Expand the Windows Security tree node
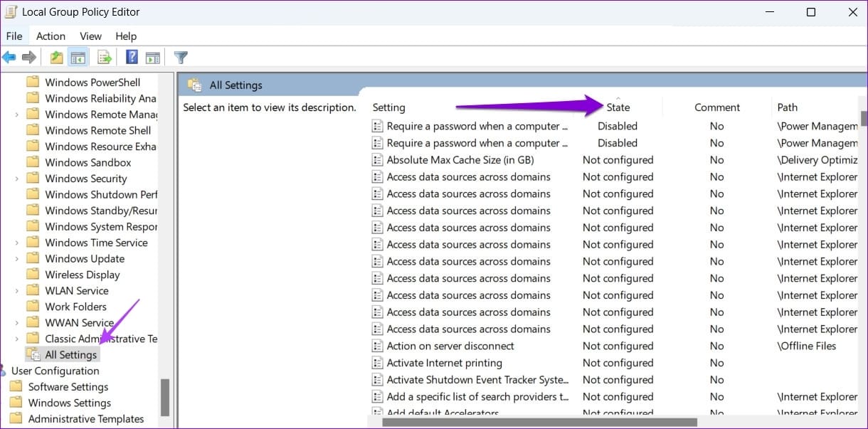 (x=16, y=178)
